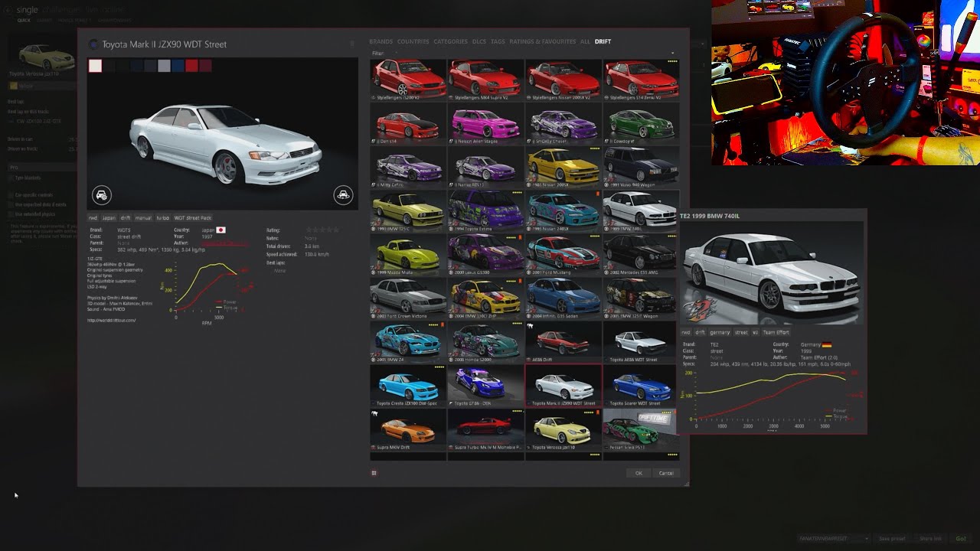Click the showroom icon on preview's right

tap(343, 194)
